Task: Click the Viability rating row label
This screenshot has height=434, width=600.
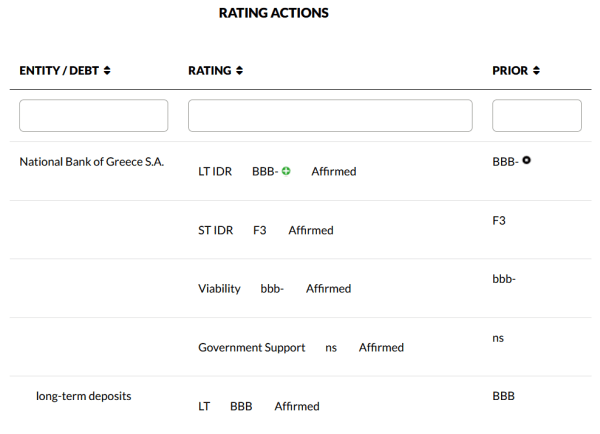Action: pyautogui.click(x=219, y=289)
